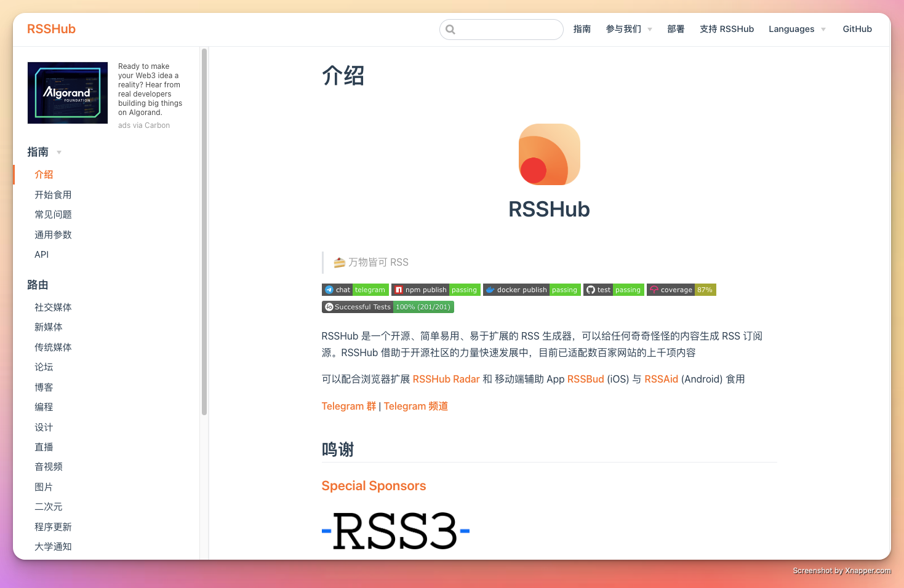This screenshot has height=588, width=904.
Task: Open the Languages dropdown
Action: (796, 28)
